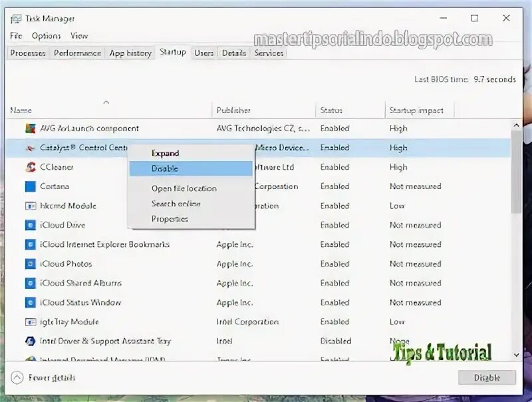Select the iCloud Shared Albums row name
The width and height of the screenshot is (532, 402).
coord(80,283)
